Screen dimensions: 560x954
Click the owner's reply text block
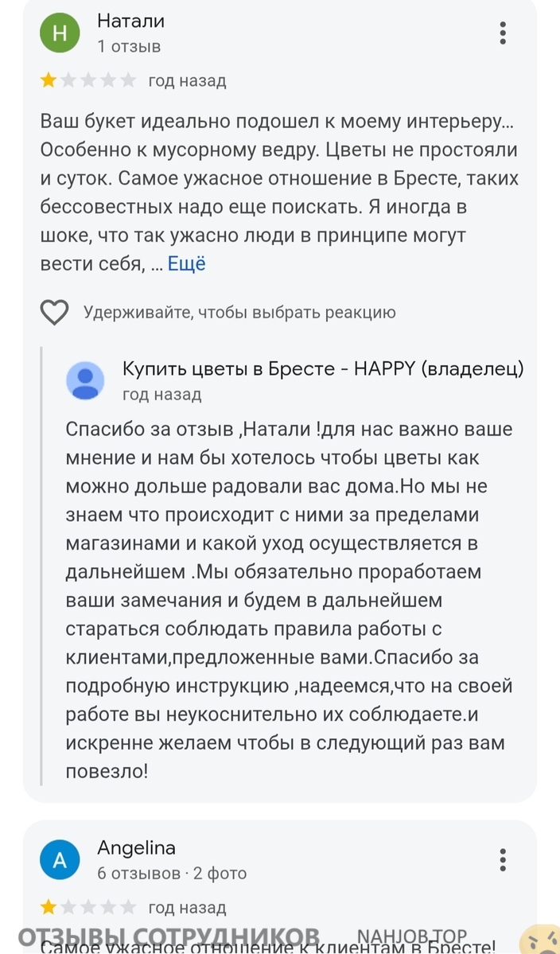point(290,600)
